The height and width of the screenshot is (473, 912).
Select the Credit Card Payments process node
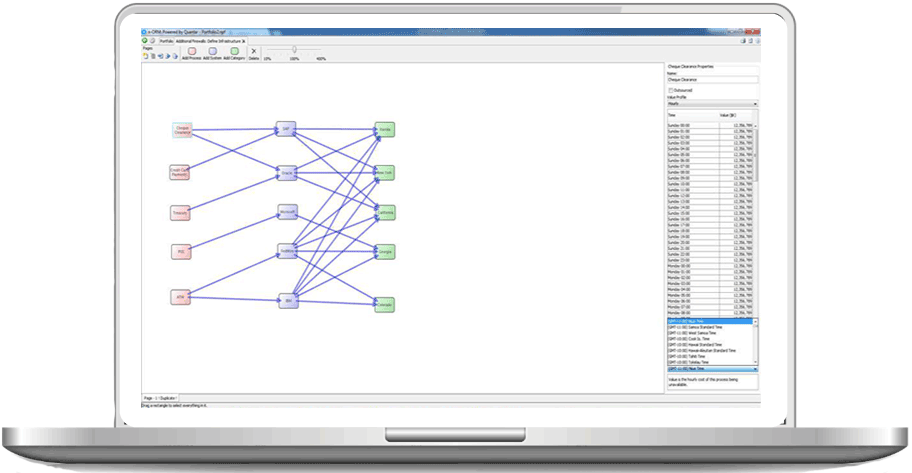click(x=179, y=172)
